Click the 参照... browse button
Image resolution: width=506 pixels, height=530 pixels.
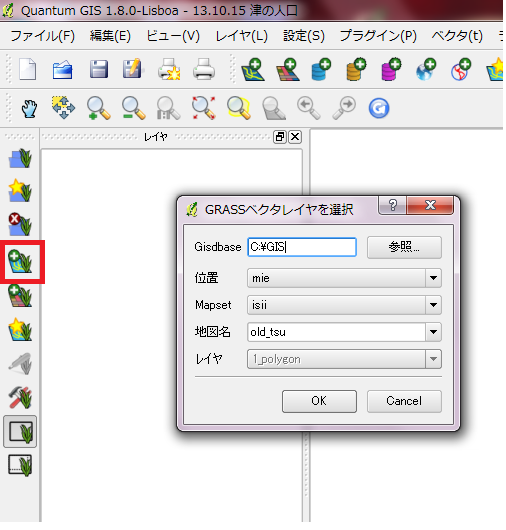click(x=404, y=247)
